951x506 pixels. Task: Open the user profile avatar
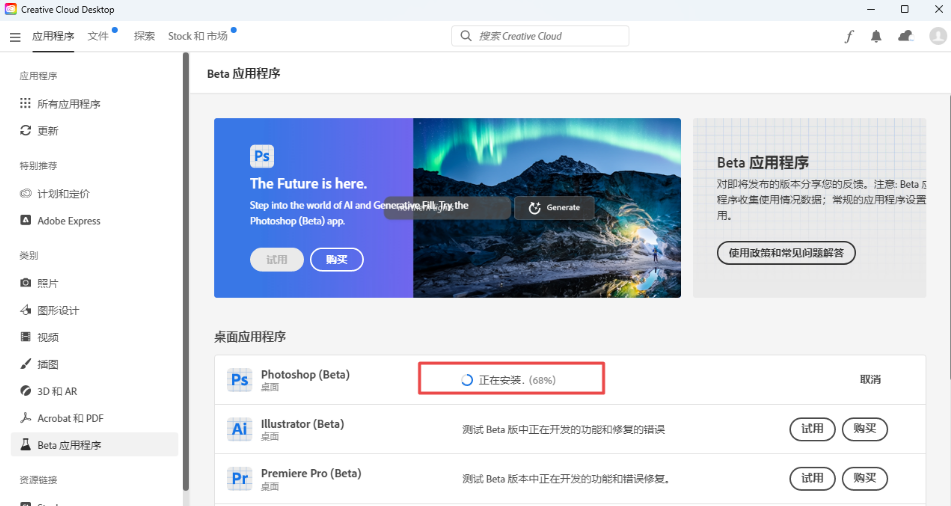click(x=937, y=36)
